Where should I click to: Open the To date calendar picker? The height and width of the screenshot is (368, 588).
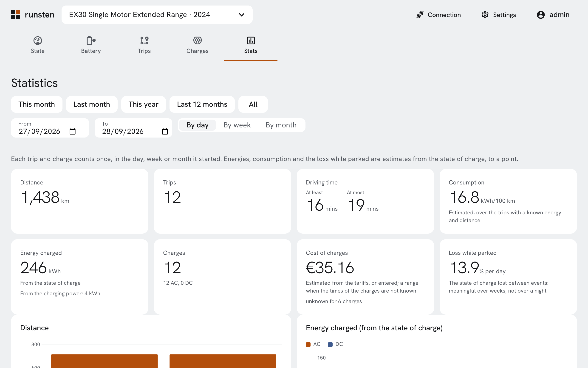(165, 131)
